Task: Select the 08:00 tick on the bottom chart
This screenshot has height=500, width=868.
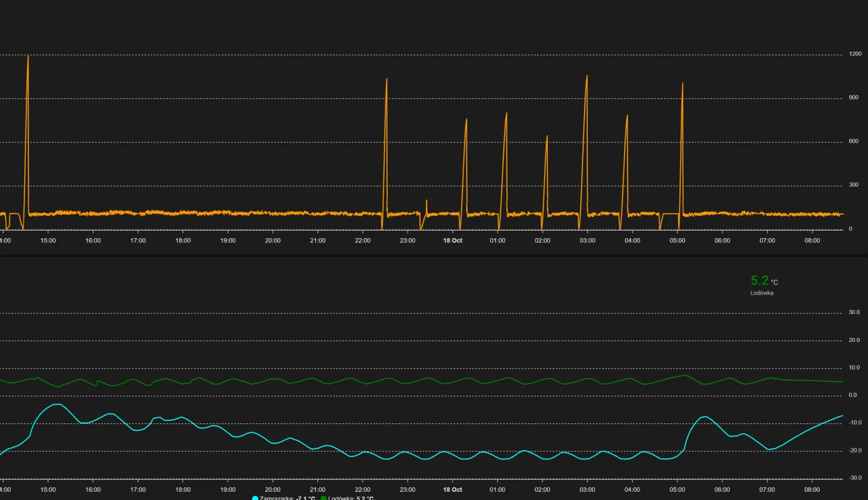Action: click(812, 489)
